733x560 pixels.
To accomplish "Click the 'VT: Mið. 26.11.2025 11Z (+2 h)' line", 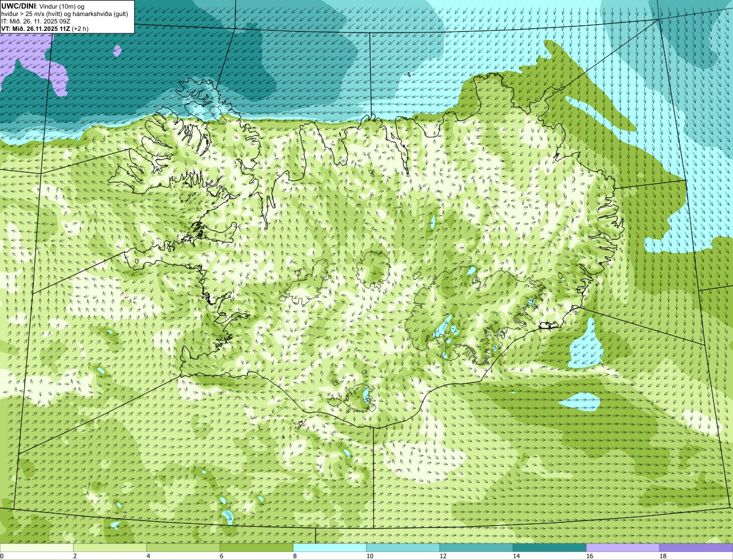I will (x=45, y=29).
